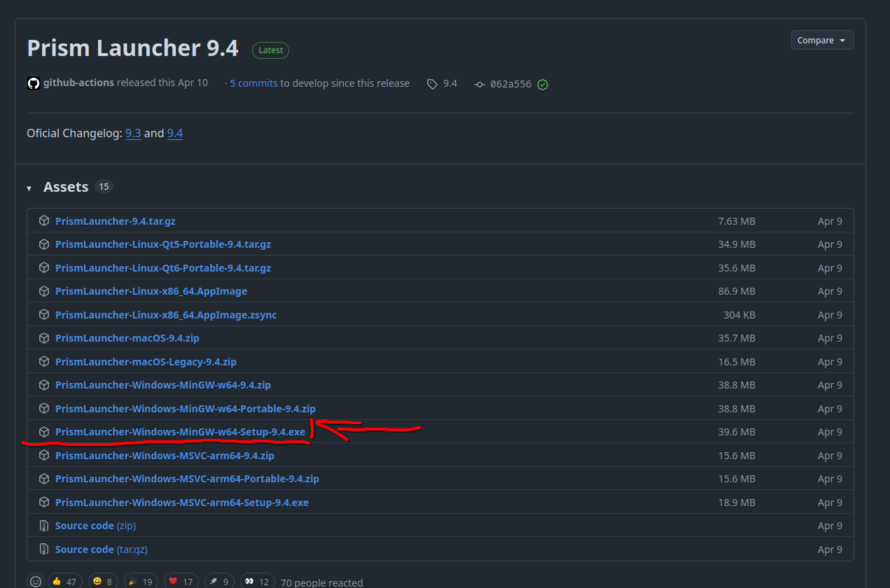This screenshot has width=890, height=588.
Task: Download PrismLauncher-Windows-MinGW-w64-Setup-9.4.exe
Action: 180,432
